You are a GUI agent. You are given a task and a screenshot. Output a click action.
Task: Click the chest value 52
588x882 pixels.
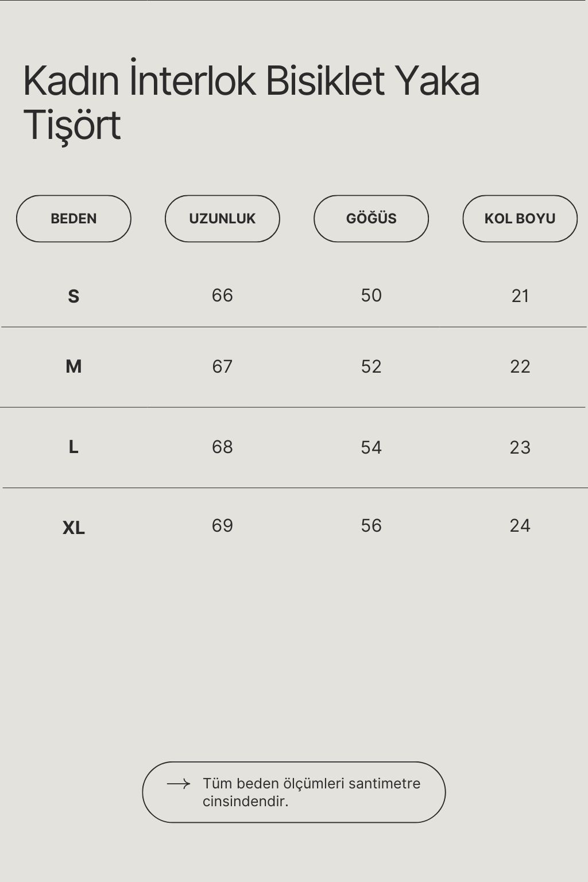click(371, 366)
